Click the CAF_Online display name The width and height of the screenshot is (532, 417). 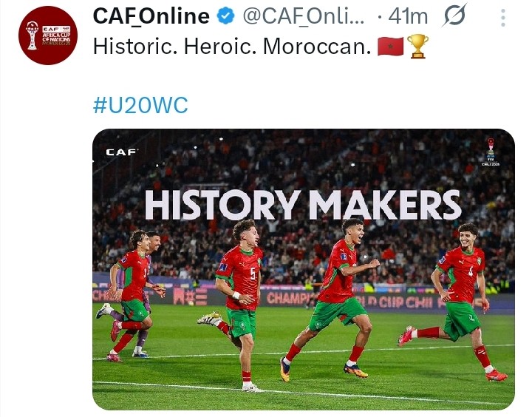tap(150, 16)
